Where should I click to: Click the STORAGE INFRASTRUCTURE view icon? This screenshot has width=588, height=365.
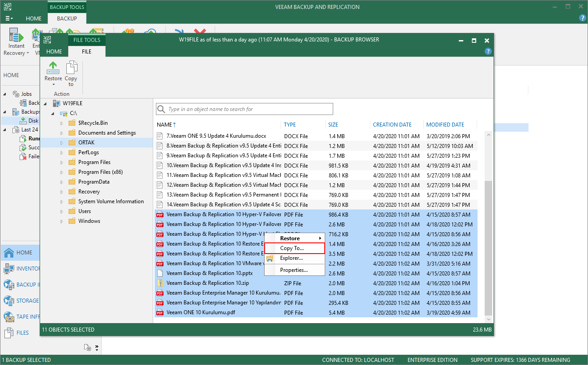(x=9, y=301)
